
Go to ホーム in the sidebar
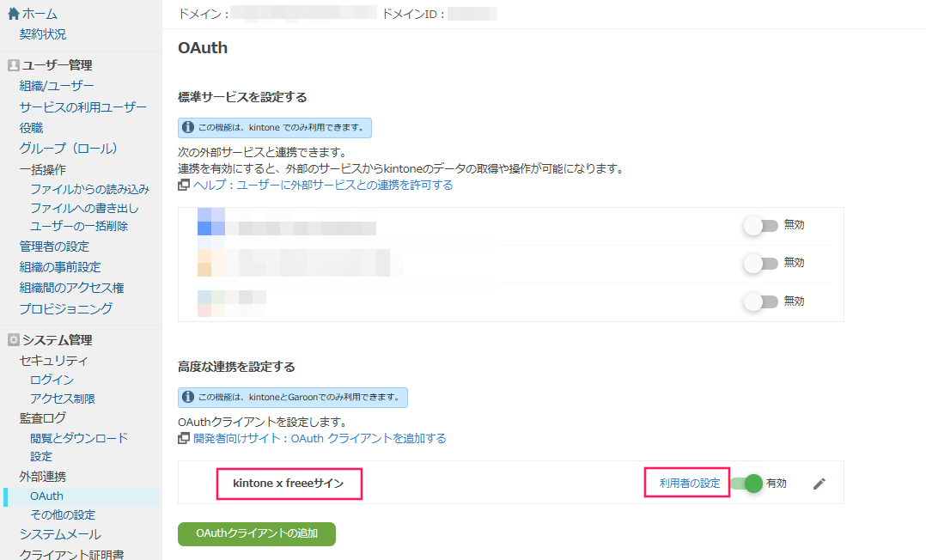coord(40,14)
